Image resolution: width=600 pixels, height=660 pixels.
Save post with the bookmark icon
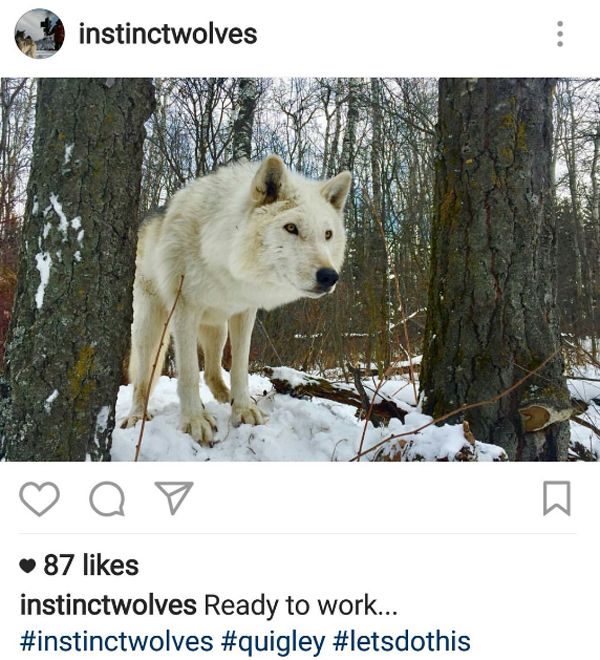[557, 498]
